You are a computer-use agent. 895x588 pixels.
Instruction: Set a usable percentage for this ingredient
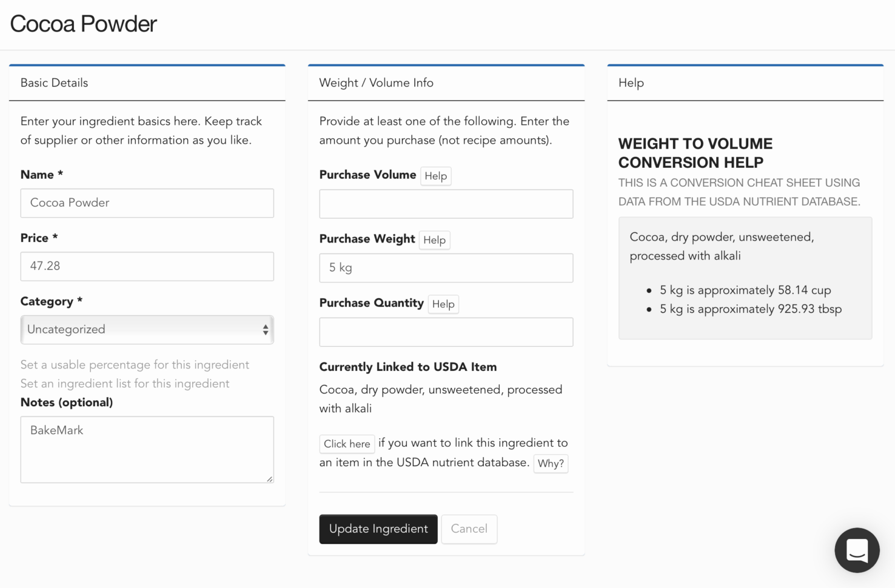pos(135,365)
